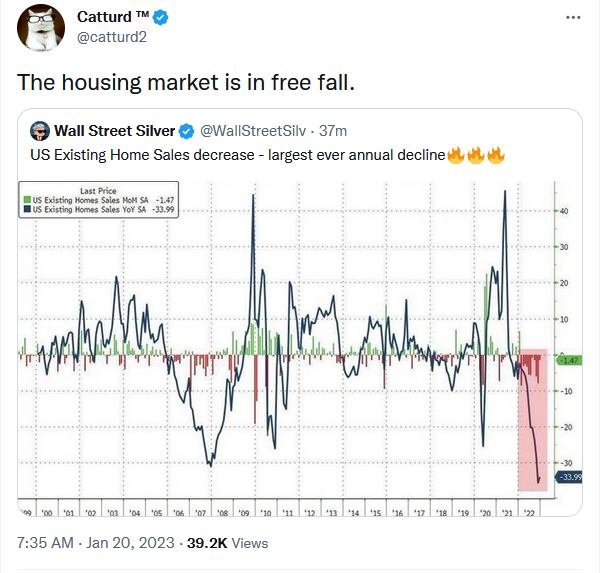Click the 37m quoted tweet timestamp
The image size is (609, 573).
[333, 131]
